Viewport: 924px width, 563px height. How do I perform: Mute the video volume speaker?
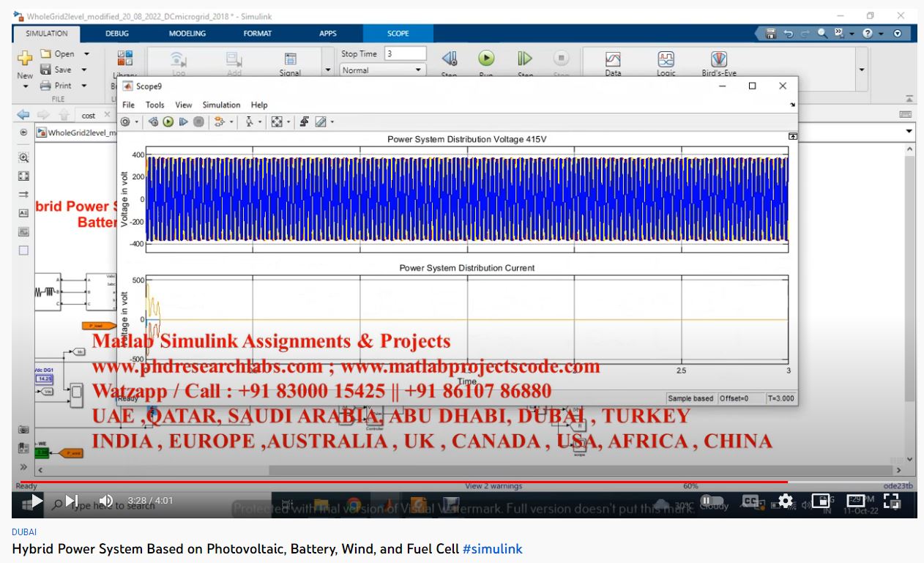point(106,501)
